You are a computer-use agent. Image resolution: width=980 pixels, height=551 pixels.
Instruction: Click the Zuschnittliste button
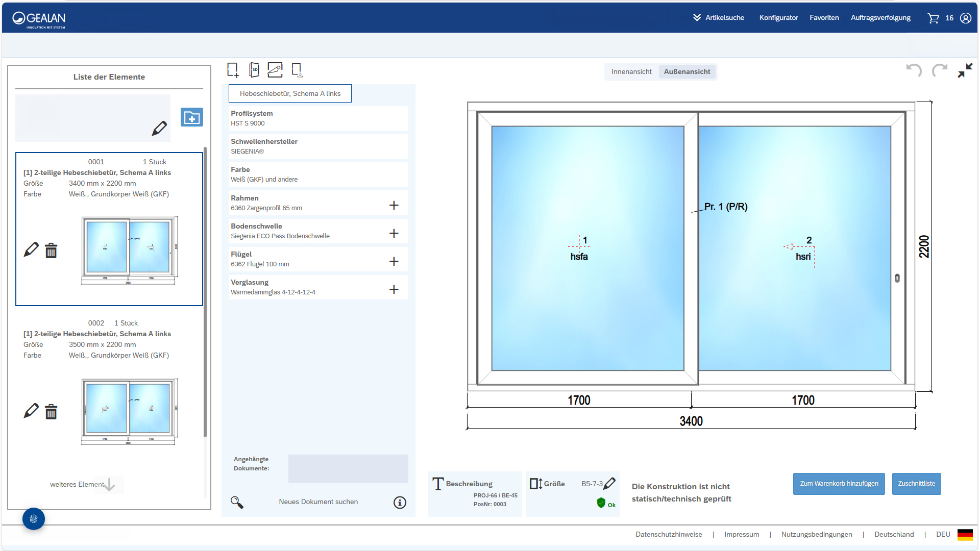point(917,484)
